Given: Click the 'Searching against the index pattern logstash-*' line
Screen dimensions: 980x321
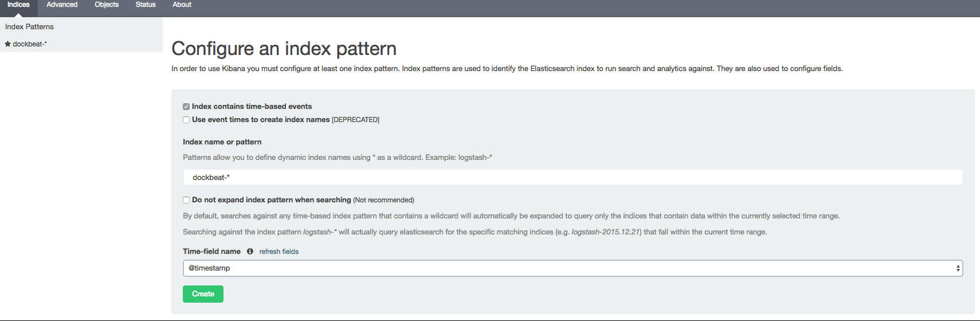Looking at the screenshot, I should point(475,232).
